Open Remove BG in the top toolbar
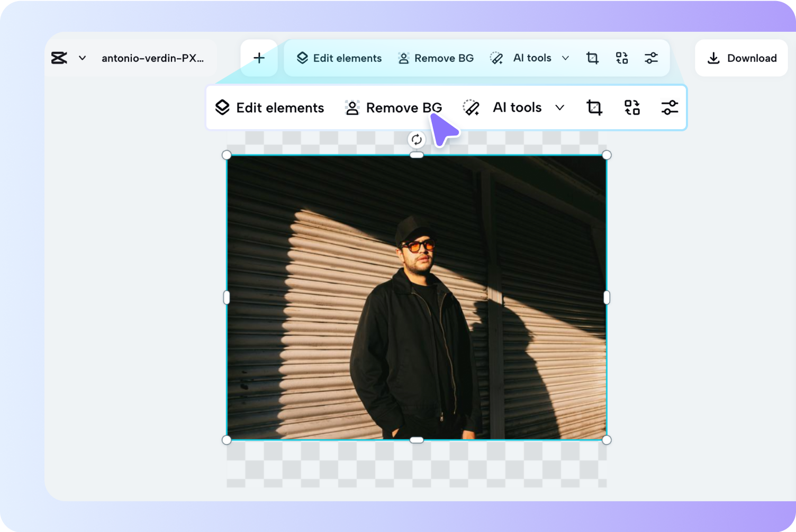 [436, 58]
